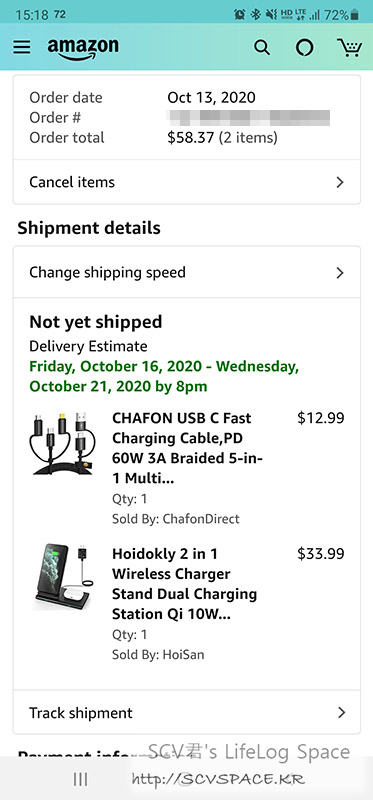This screenshot has width=373, height=800.
Task: Tap the Amazon logo
Action: (83, 49)
